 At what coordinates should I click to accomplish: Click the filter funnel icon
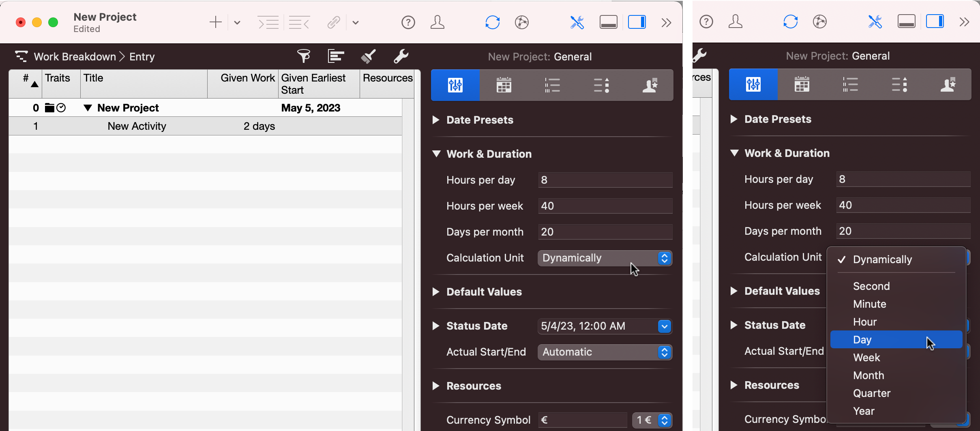pyautogui.click(x=303, y=56)
